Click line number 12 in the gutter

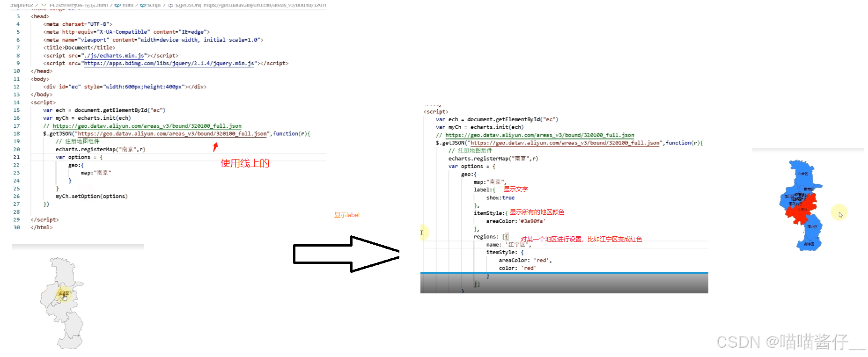(x=17, y=87)
